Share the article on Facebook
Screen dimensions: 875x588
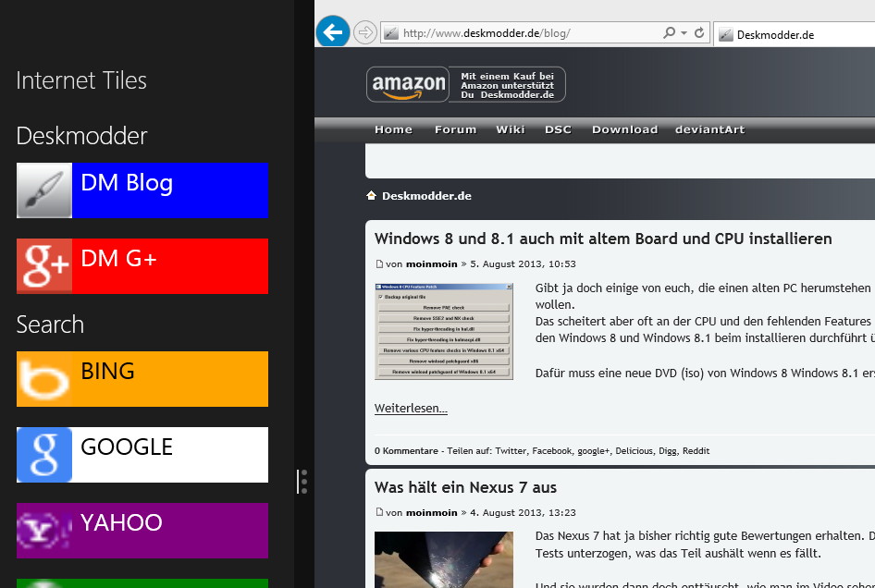click(552, 451)
